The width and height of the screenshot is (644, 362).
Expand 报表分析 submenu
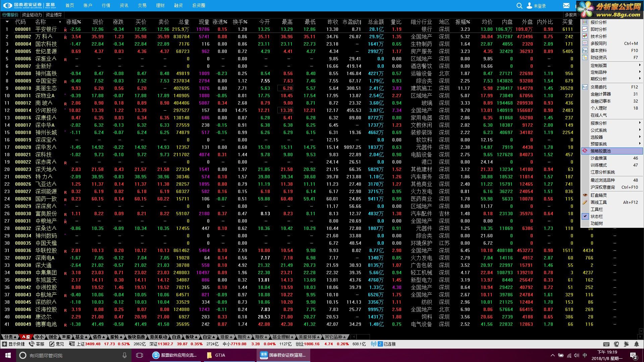(x=612, y=123)
